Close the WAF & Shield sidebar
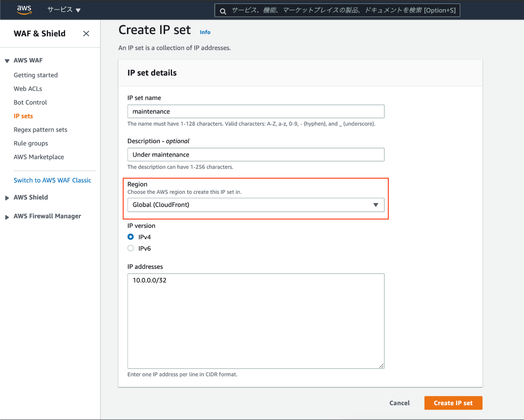The height and width of the screenshot is (420, 524). pos(86,34)
